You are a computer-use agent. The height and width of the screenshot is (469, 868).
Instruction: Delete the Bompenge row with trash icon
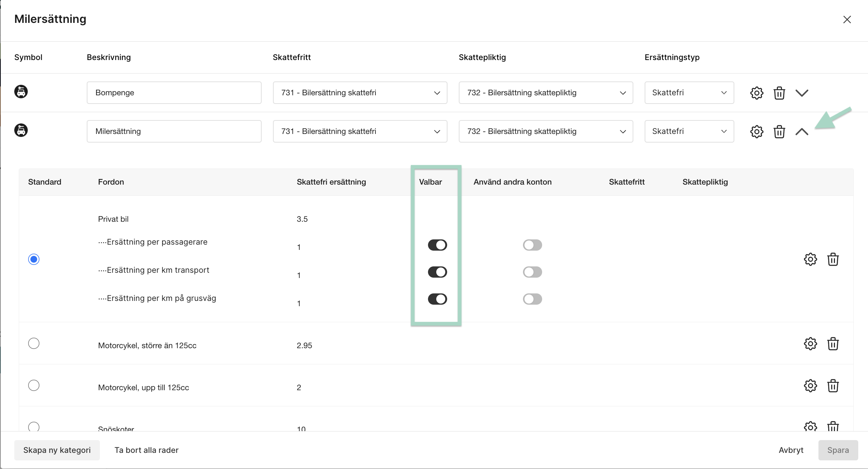pos(779,93)
